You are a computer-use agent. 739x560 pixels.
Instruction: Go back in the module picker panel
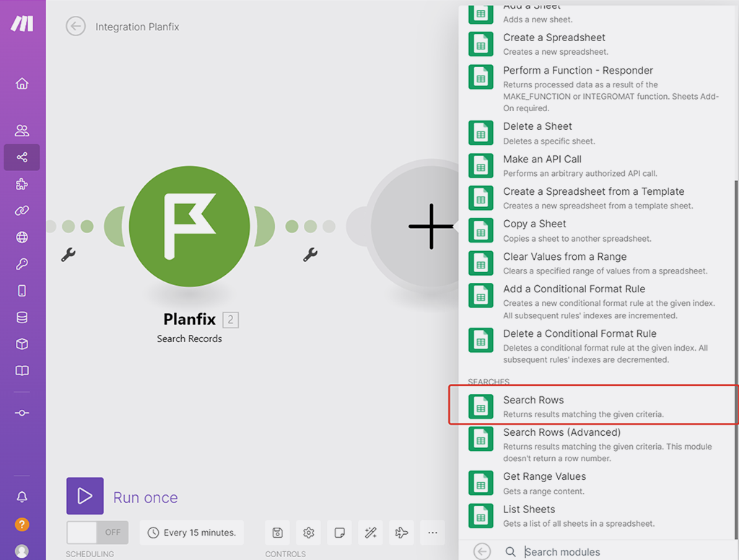point(481,551)
